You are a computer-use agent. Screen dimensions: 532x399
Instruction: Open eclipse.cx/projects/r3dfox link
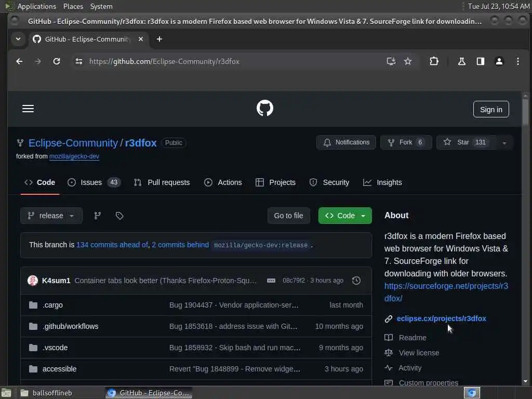[441, 318]
